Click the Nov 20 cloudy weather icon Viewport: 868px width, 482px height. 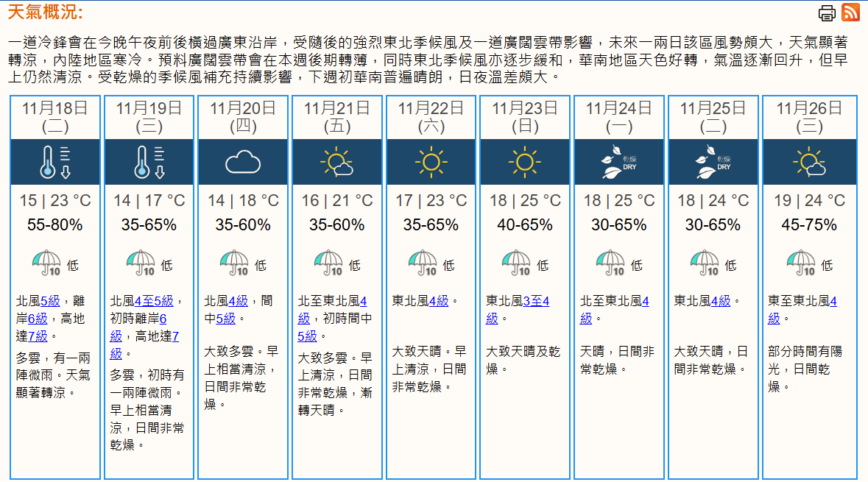pos(243,162)
